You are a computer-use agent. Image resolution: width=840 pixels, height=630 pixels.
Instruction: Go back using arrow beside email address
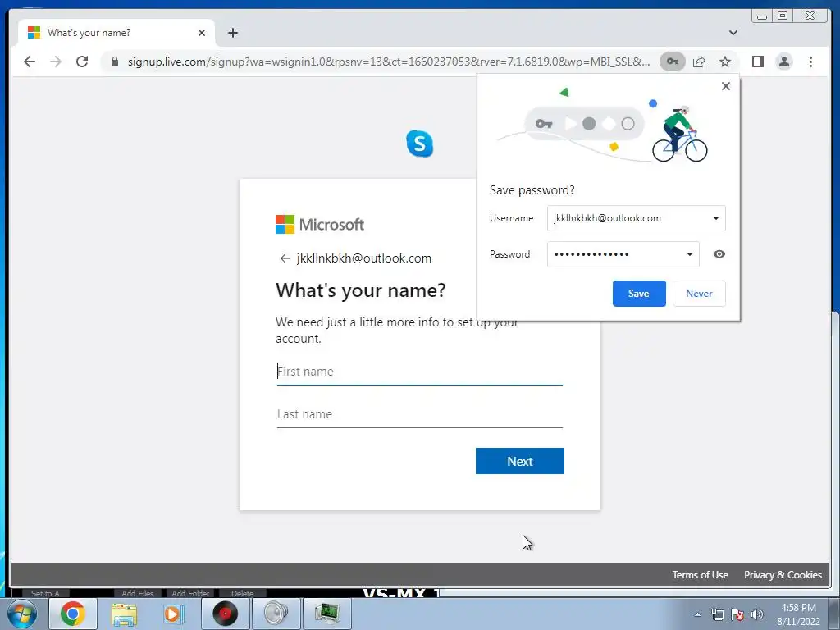point(285,258)
